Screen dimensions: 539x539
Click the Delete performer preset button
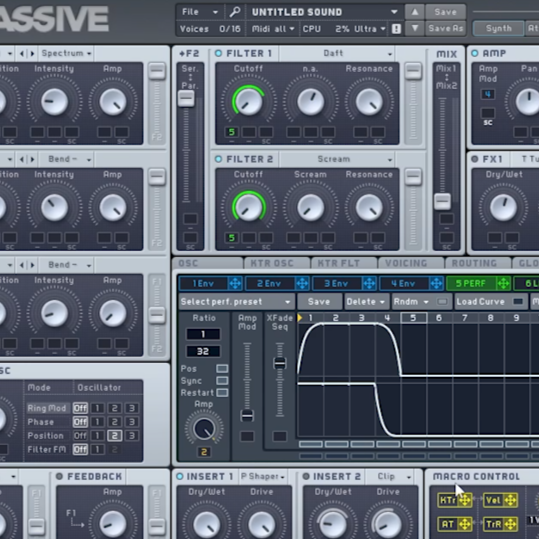pos(367,302)
